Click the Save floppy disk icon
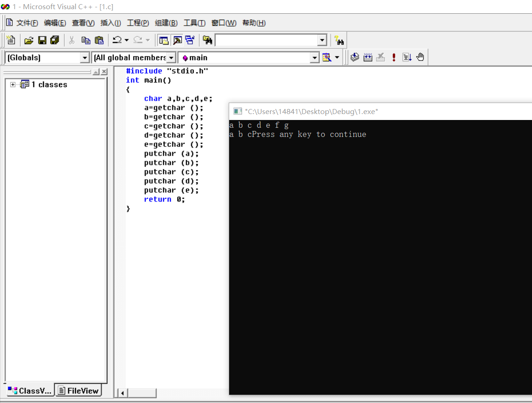The width and height of the screenshot is (532, 403). tap(42, 40)
